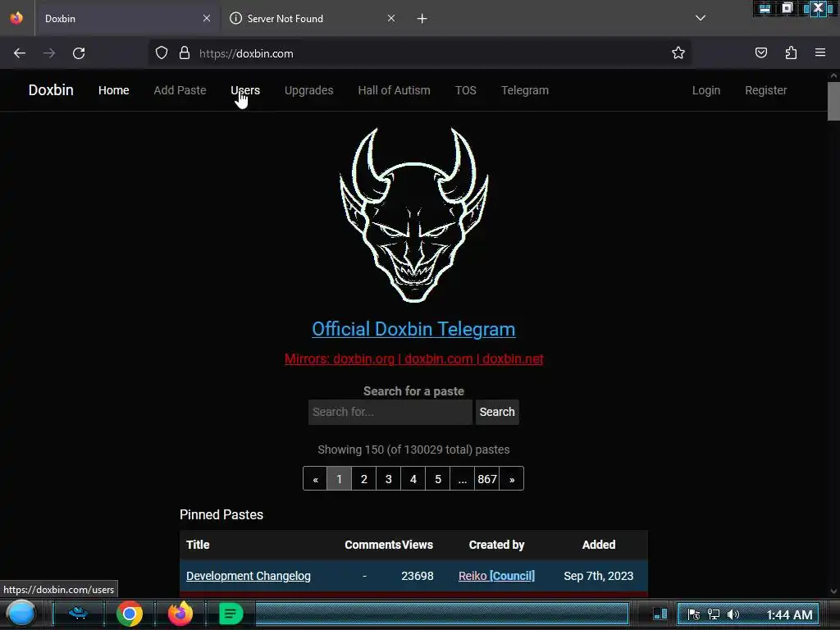Switch to the Doxbin tab
This screenshot has height=630, width=840.
point(127,18)
